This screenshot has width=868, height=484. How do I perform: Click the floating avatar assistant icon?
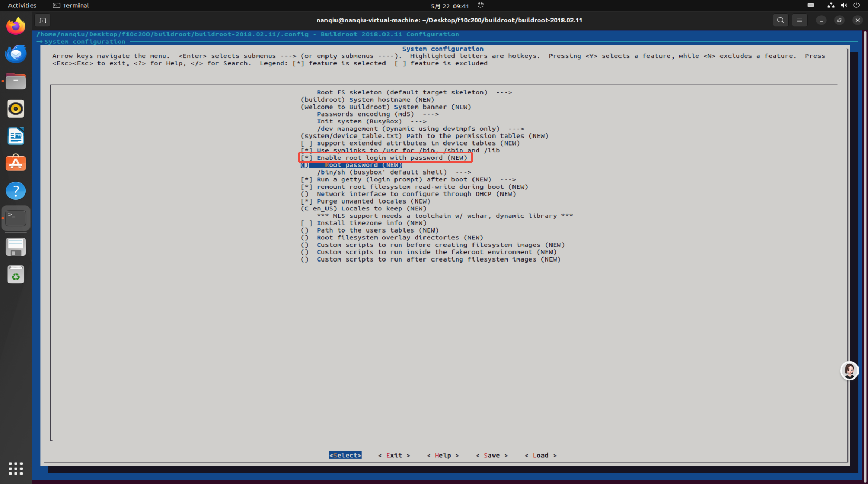click(849, 371)
